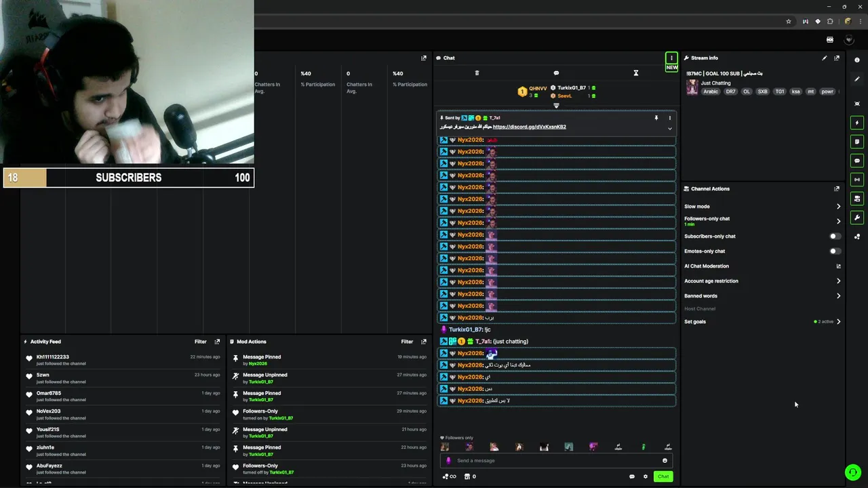This screenshot has width=868, height=488.
Task: Click the speech bubble icon beside chat gear
Action: tap(632, 476)
